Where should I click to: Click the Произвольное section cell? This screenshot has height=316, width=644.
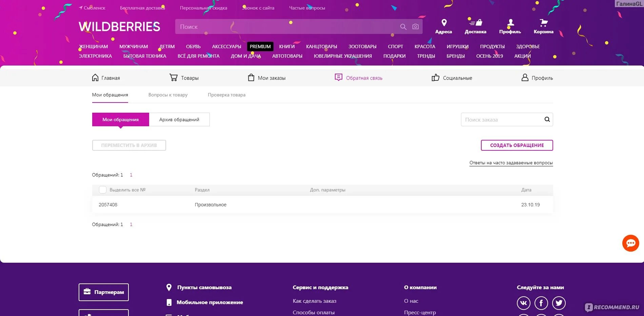tap(210, 205)
